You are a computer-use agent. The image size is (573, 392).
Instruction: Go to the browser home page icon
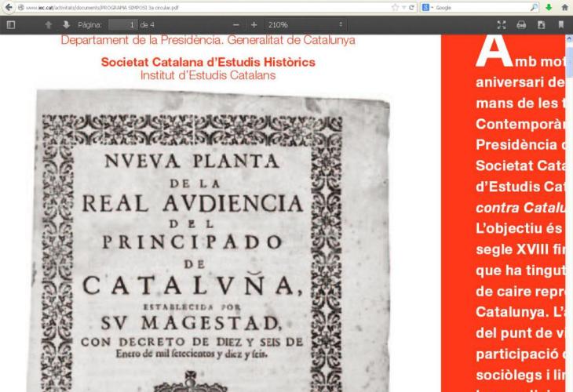tap(564, 7)
